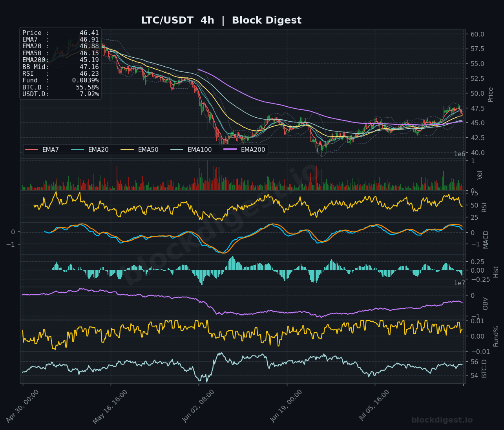This screenshot has width=504, height=430.
Task: Click the OBV panel axis label
Action: pyautogui.click(x=486, y=304)
